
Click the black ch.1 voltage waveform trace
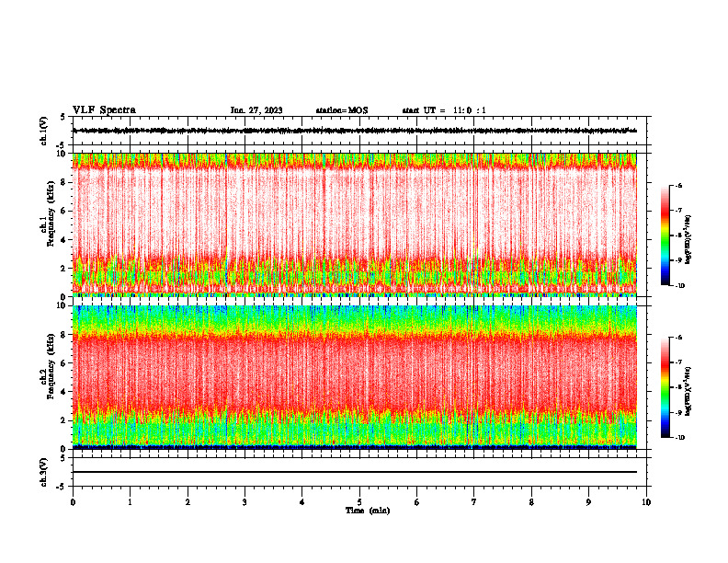(x=354, y=131)
